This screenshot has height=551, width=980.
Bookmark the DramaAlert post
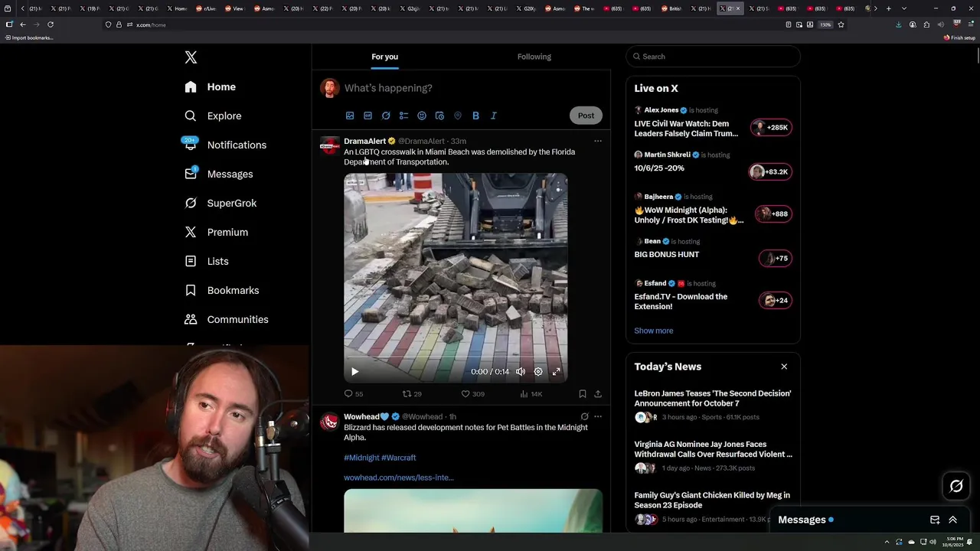tap(583, 394)
